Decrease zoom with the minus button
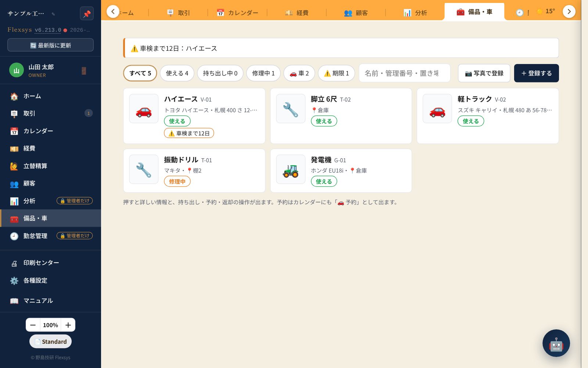Viewport: 588px width, 368px height. coord(33,325)
